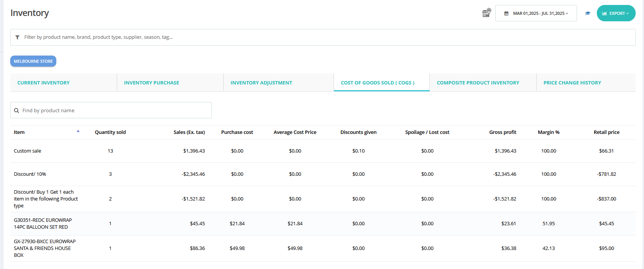Select the Discount/ 10% item name
This screenshot has width=644, height=269.
point(30,174)
